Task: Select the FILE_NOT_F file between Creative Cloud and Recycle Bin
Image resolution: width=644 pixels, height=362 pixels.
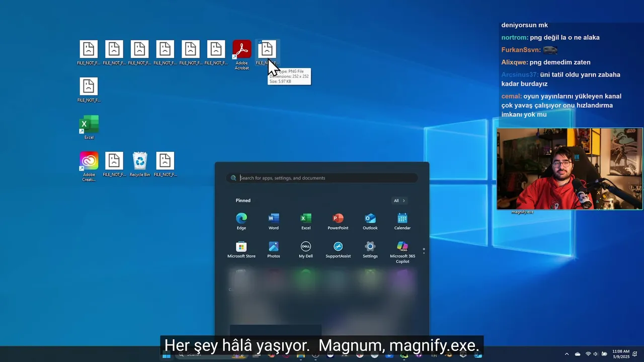Action: tap(114, 164)
